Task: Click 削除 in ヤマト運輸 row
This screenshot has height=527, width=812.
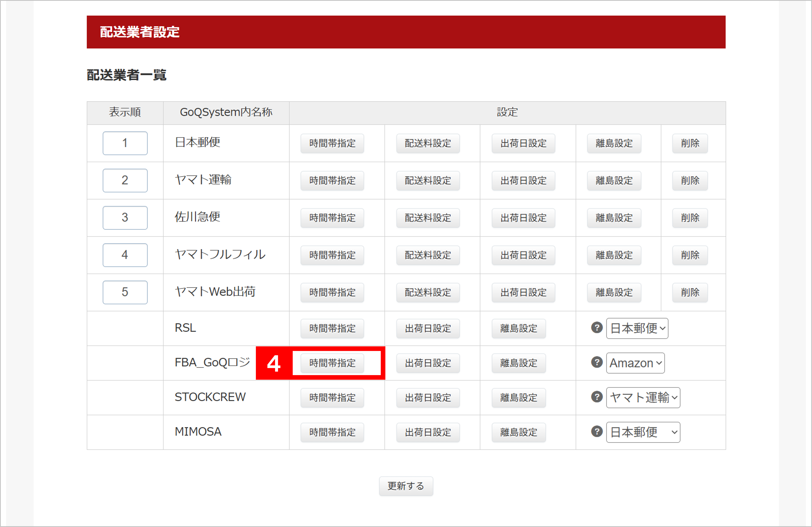Action: (690, 181)
